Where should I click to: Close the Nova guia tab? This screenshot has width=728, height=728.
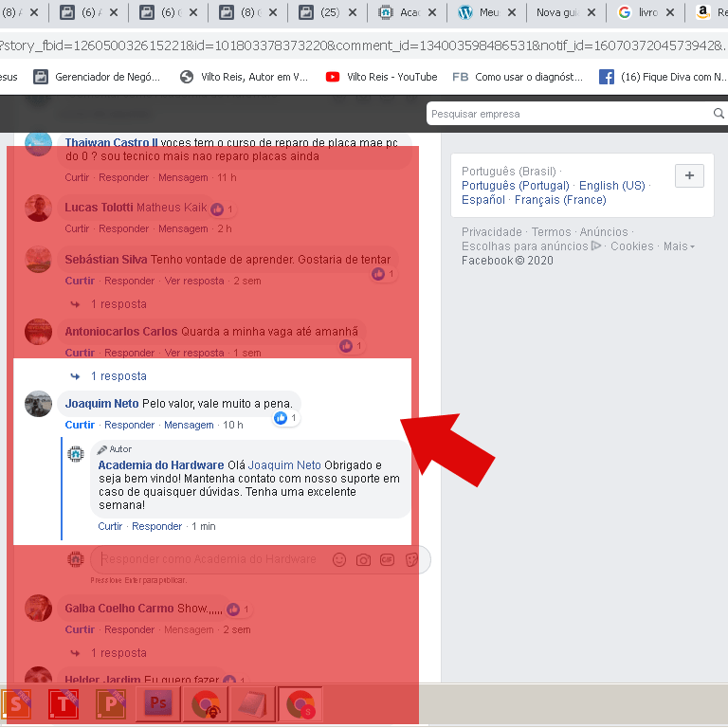point(591,12)
